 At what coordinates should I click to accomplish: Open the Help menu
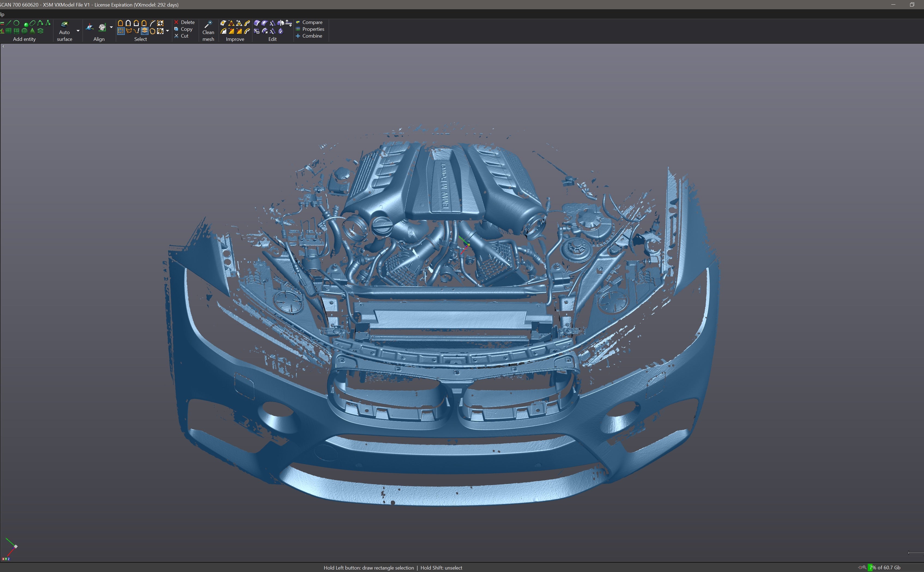(2, 14)
